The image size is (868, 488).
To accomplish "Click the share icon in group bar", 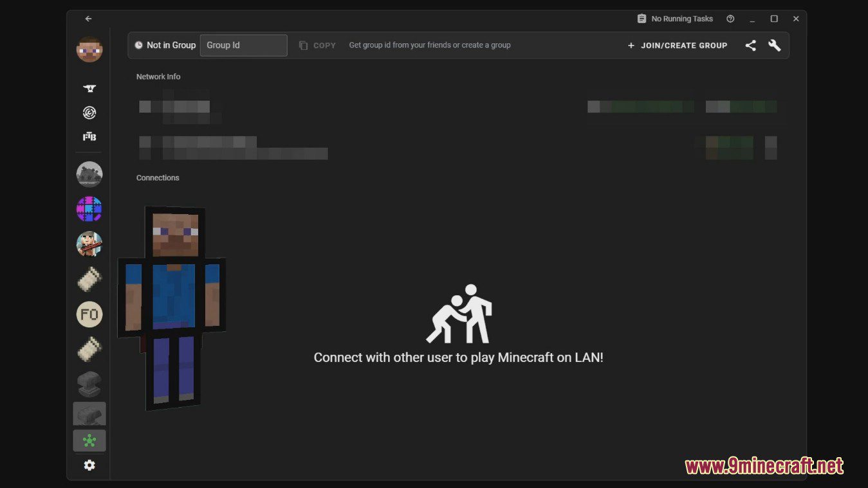I will click(x=750, y=46).
